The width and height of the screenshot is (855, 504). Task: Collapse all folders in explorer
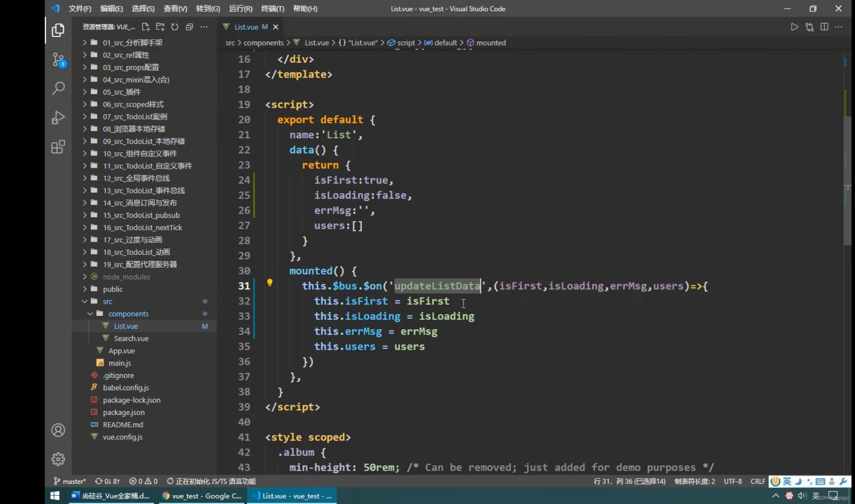[189, 27]
